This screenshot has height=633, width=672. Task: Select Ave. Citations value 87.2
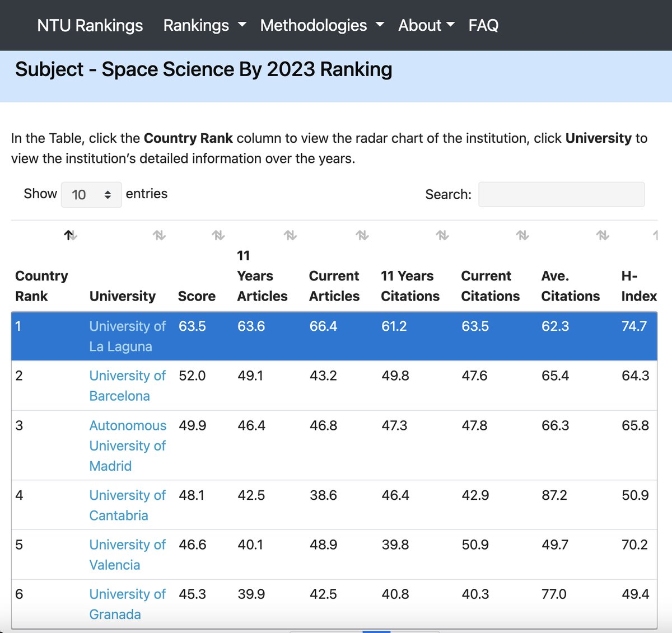pos(554,495)
